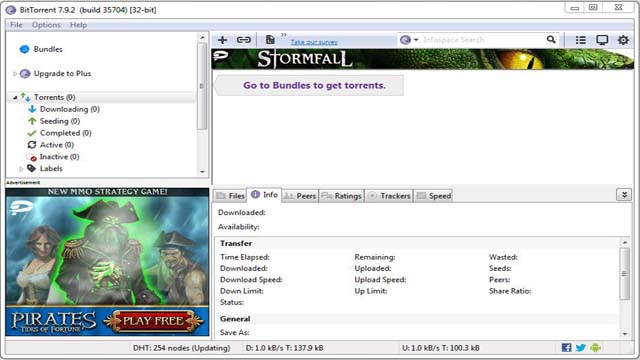Image resolution: width=640 pixels, height=360 pixels.
Task: Expand the toolbar overflow chevron
Action: coord(284,35)
